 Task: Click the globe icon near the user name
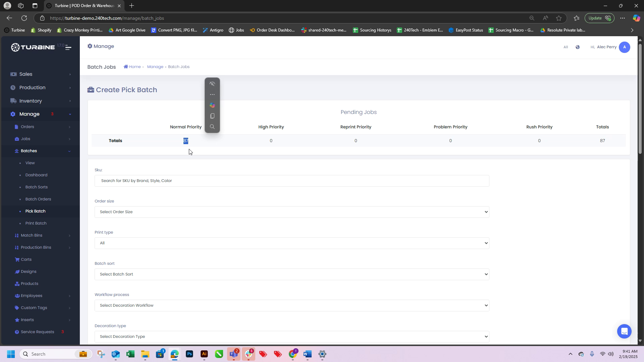pos(578,47)
